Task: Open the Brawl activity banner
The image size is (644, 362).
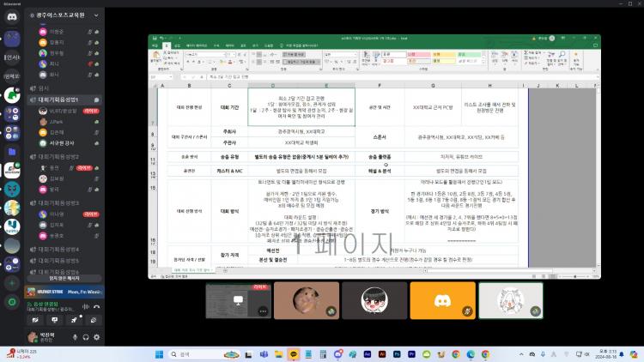Action: (x=64, y=292)
